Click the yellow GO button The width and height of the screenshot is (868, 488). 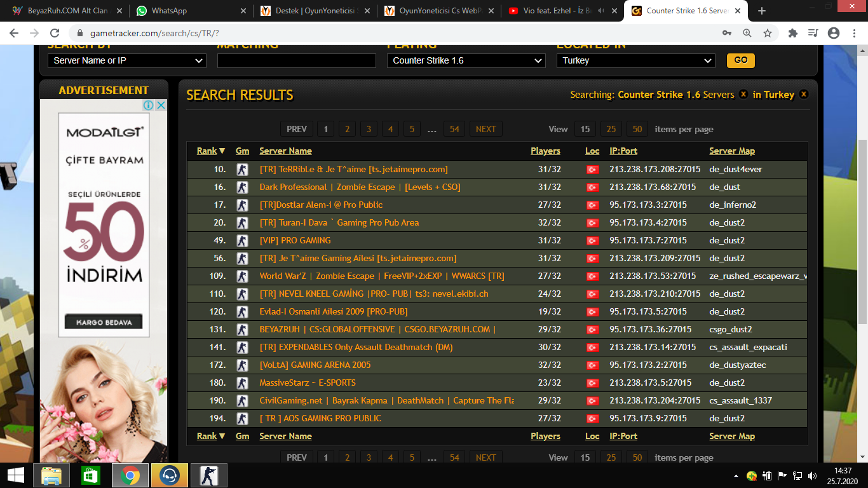point(740,60)
